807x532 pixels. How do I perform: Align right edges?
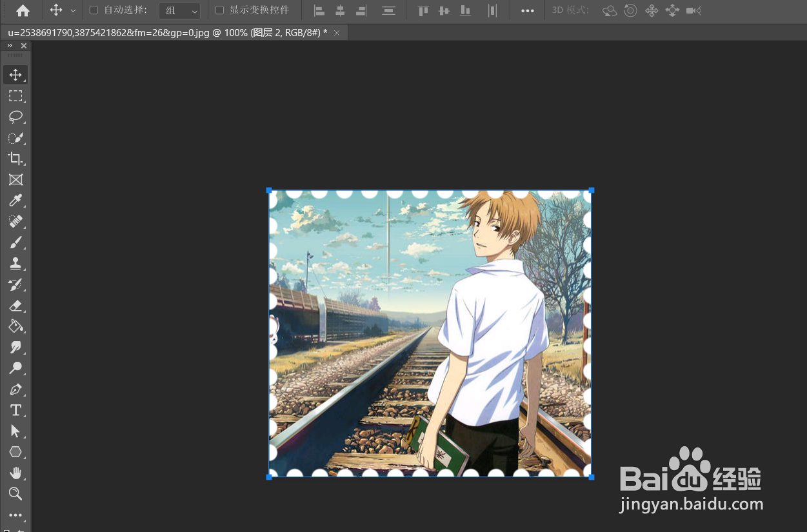[x=361, y=11]
